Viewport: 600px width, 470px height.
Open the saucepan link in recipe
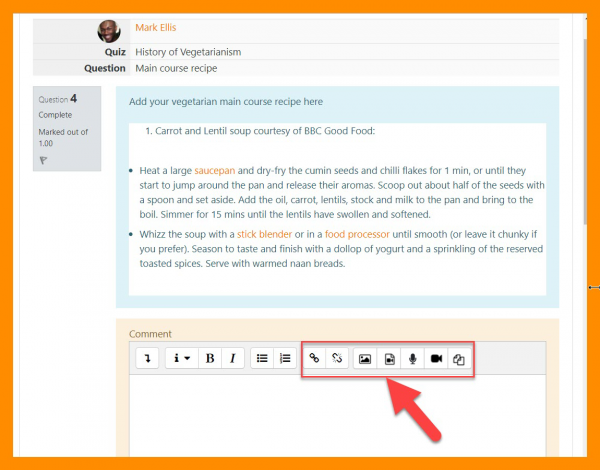[x=214, y=171]
